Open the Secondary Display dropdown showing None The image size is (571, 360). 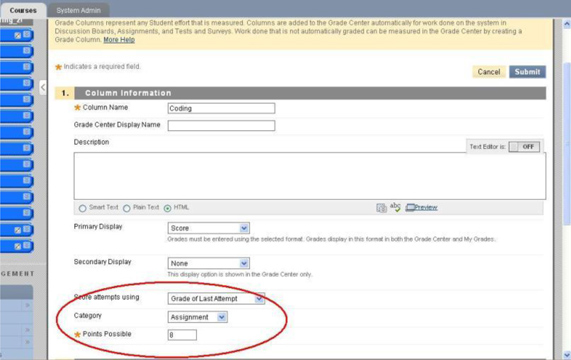point(209,263)
